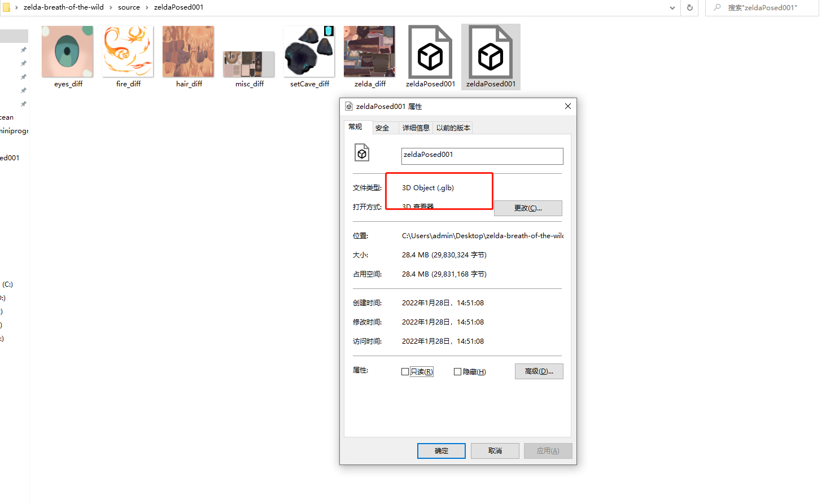Click the search zeldaPosed001 box
The height and width of the screenshot is (504, 826).
762,8
